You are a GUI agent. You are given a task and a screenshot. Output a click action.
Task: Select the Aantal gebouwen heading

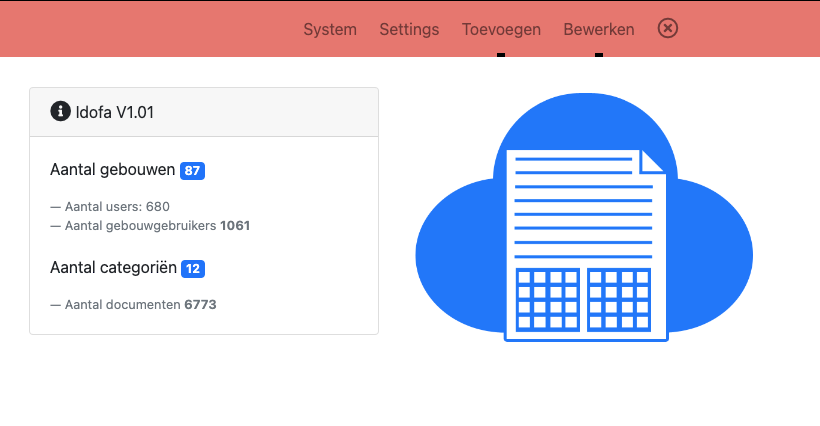113,170
